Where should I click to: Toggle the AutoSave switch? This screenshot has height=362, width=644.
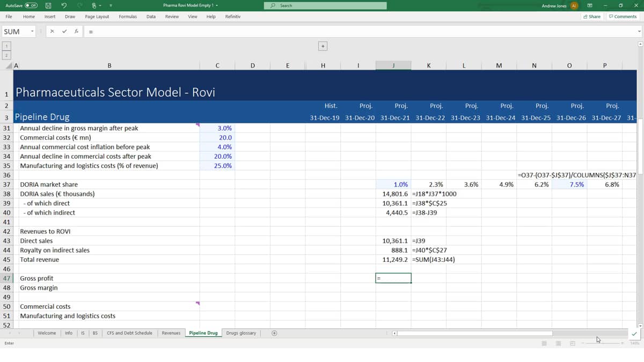31,6
